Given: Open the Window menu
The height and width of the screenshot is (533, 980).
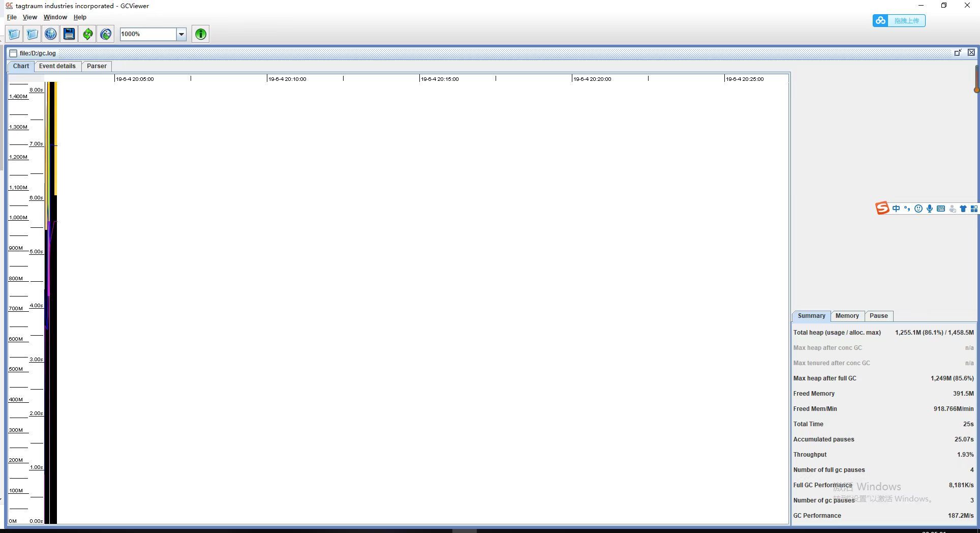Looking at the screenshot, I should 55,17.
